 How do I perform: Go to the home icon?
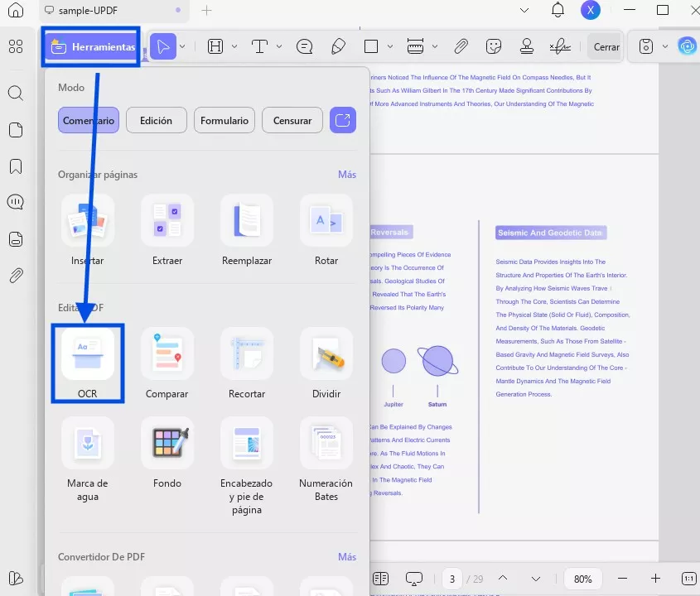(16, 10)
